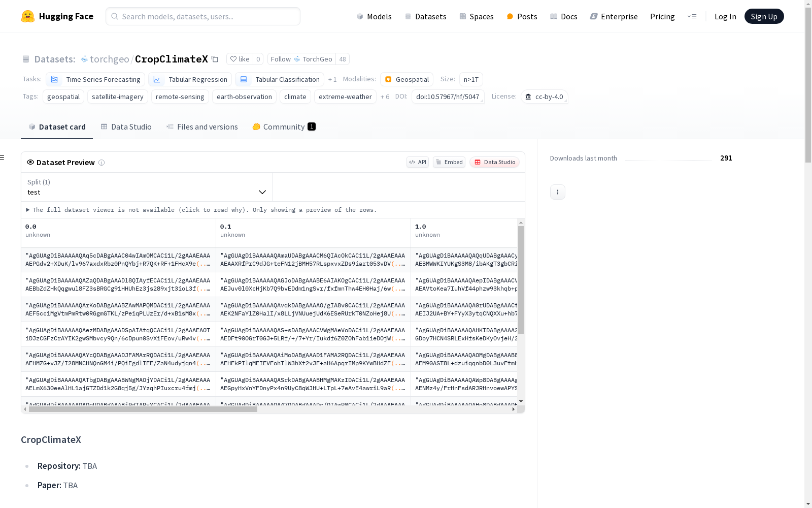812x508 pixels.
Task: Click the Tabular Regression task icon
Action: [x=157, y=79]
